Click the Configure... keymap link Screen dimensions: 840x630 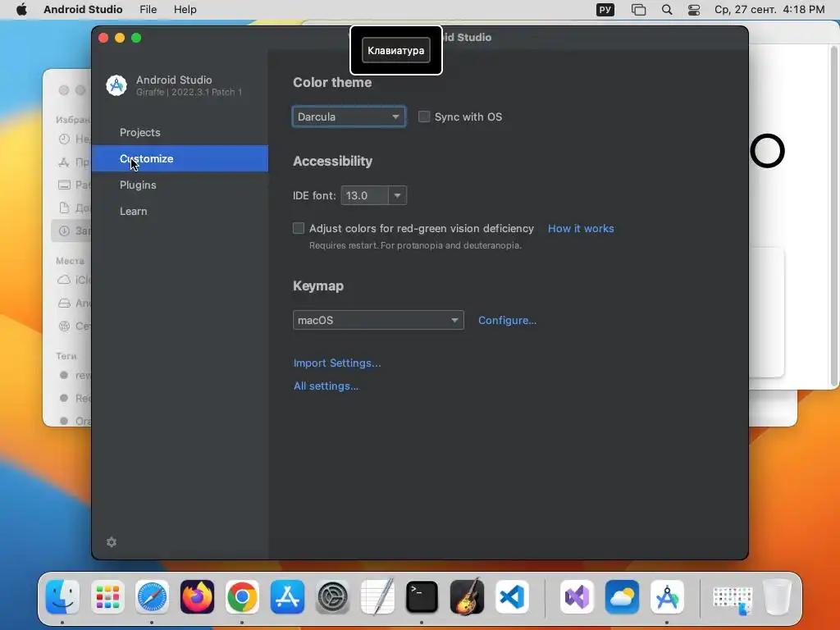click(507, 321)
